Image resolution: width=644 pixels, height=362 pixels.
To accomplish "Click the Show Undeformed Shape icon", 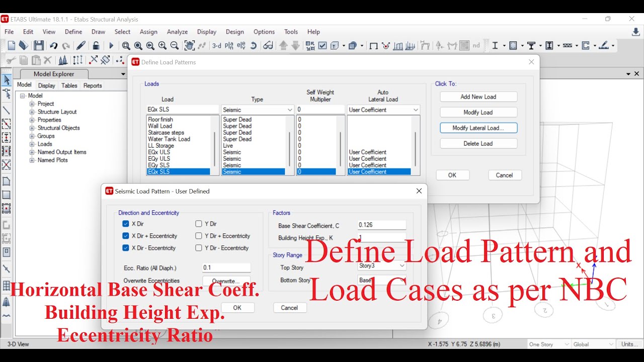I will (373, 46).
